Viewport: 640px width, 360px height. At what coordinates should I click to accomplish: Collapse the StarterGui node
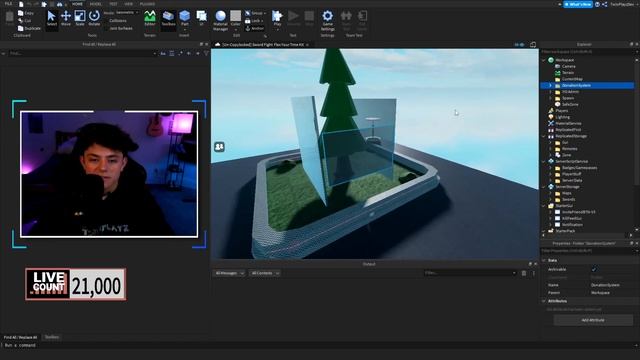(544, 206)
